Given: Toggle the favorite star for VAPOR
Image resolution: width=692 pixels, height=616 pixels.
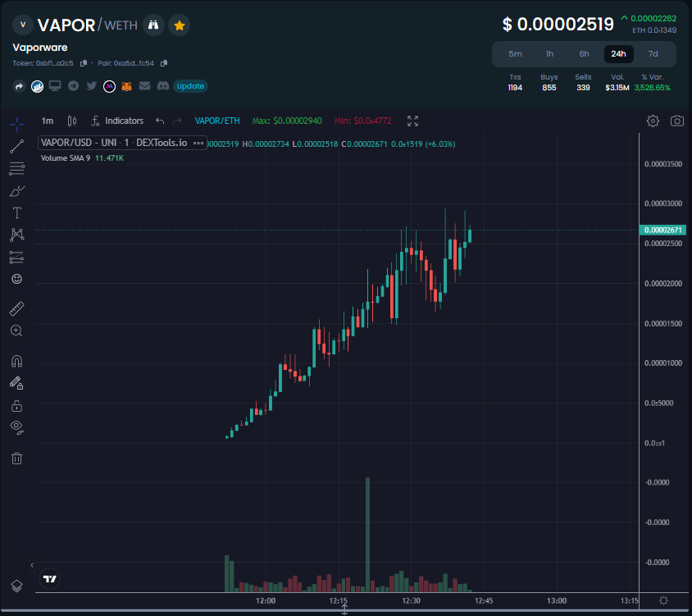Looking at the screenshot, I should [180, 25].
